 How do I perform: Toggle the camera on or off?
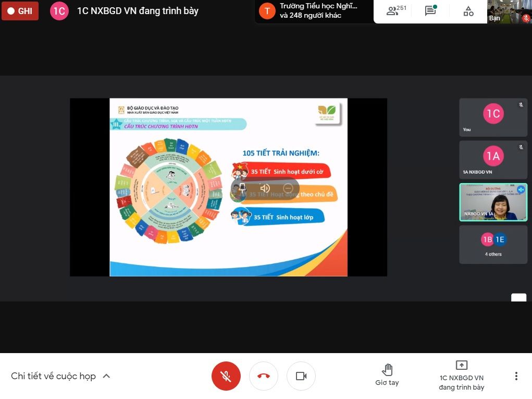tap(301, 376)
